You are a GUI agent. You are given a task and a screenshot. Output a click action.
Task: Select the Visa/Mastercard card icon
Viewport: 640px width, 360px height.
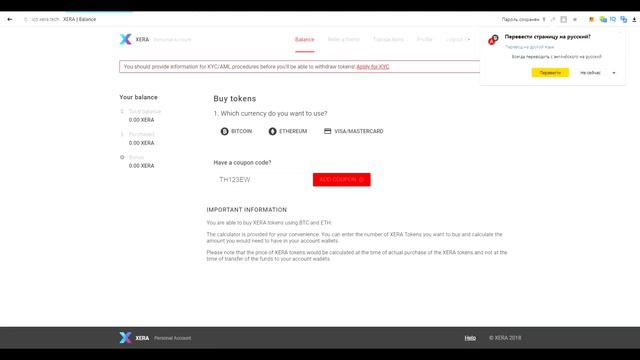pos(327,131)
